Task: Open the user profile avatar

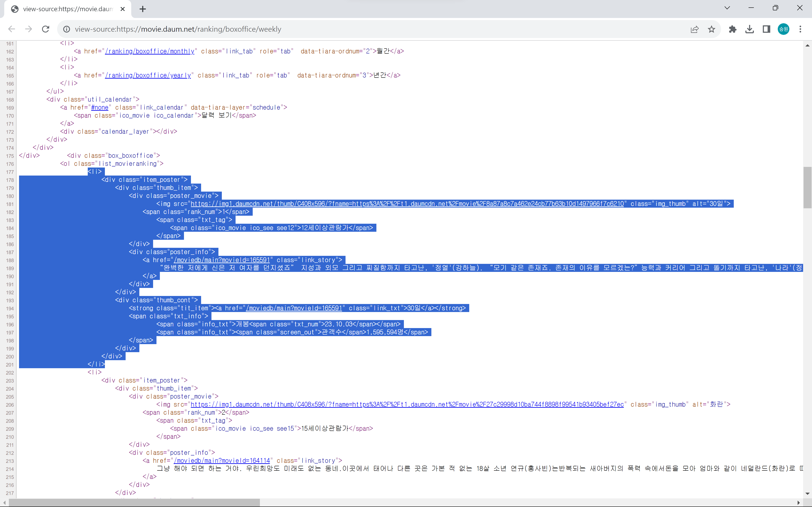Action: click(783, 29)
